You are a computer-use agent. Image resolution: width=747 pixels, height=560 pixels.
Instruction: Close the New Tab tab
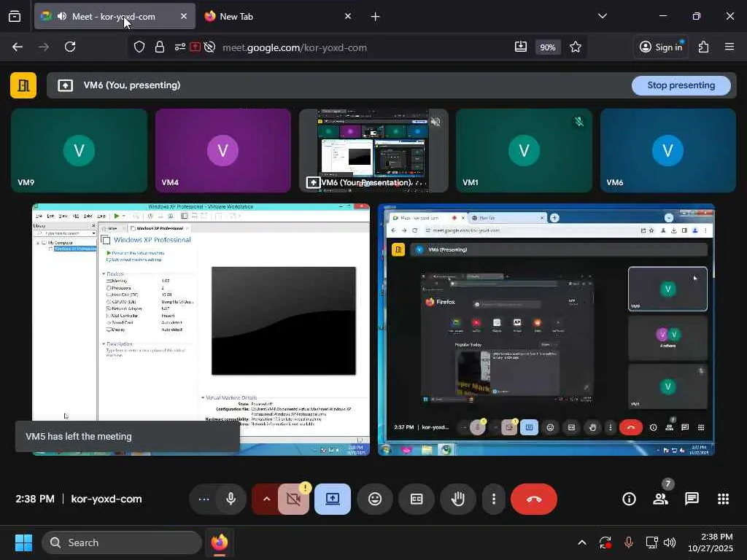pyautogui.click(x=348, y=16)
